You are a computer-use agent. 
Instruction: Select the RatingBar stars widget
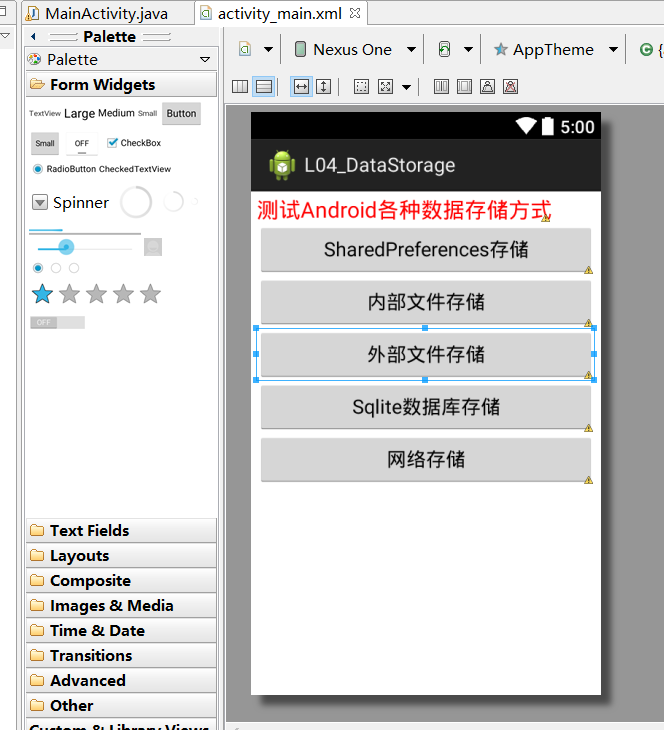pos(96,294)
